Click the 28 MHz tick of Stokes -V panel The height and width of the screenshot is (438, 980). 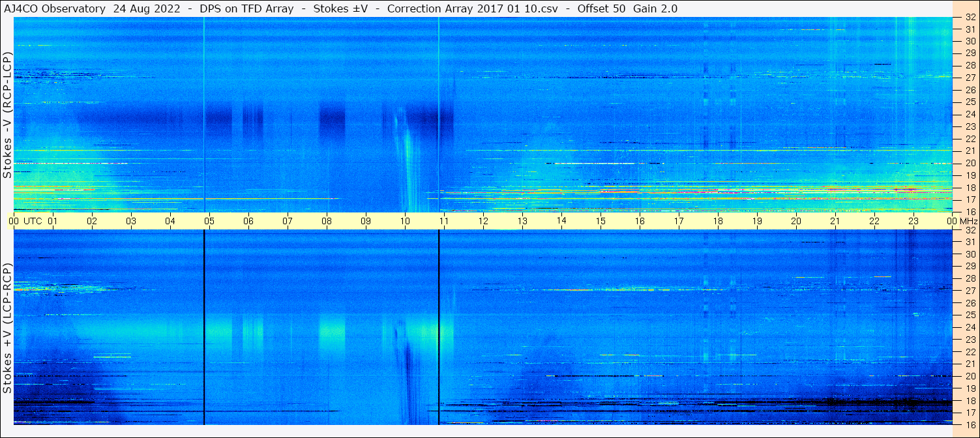click(970, 65)
